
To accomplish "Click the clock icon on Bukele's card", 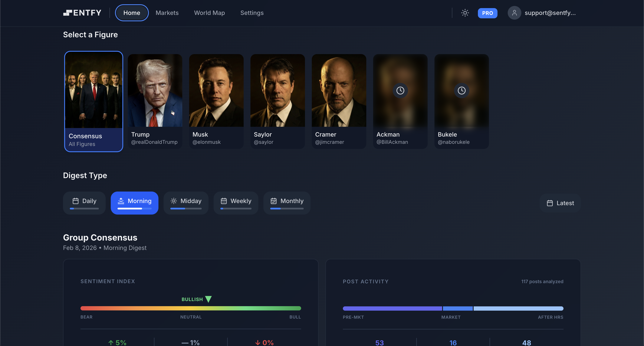I will (x=461, y=90).
